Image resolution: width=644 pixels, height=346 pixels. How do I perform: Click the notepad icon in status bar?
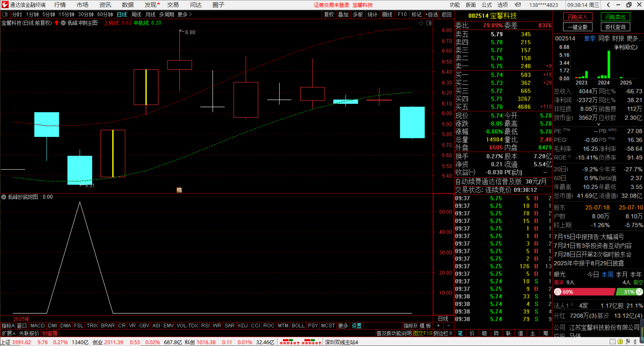(x=612, y=342)
